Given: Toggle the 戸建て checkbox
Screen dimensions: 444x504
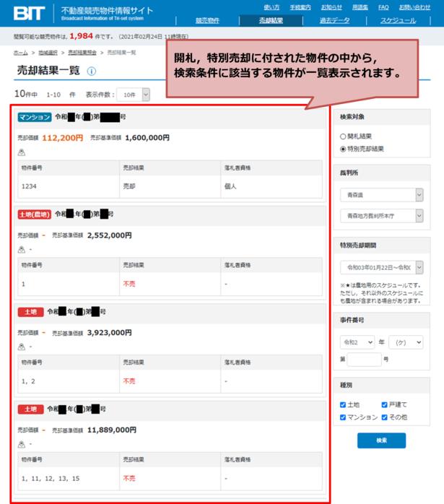Looking at the screenshot, I should pyautogui.click(x=384, y=404).
